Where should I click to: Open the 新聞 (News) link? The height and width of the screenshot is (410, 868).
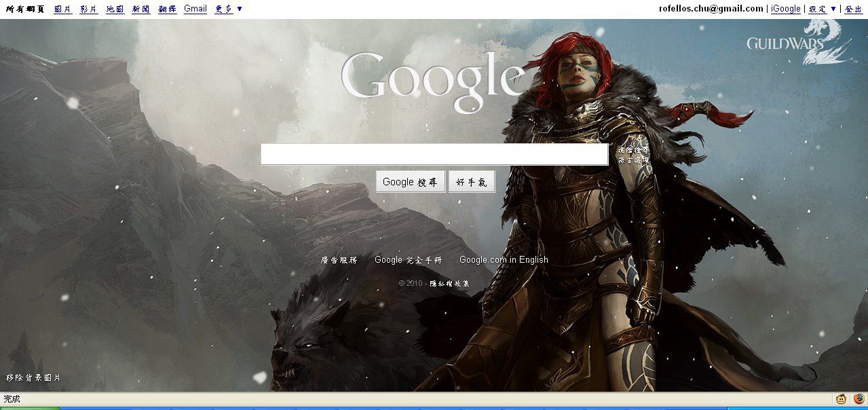(x=141, y=9)
